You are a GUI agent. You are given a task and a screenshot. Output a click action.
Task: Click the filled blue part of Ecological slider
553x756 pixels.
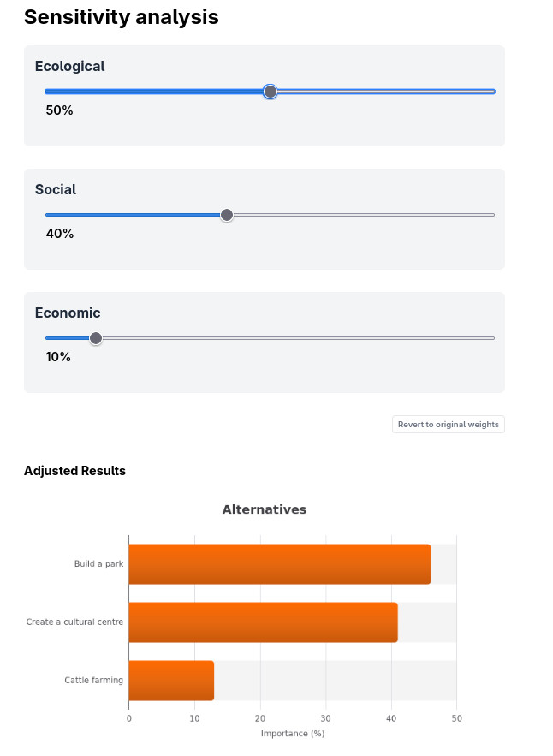click(154, 92)
